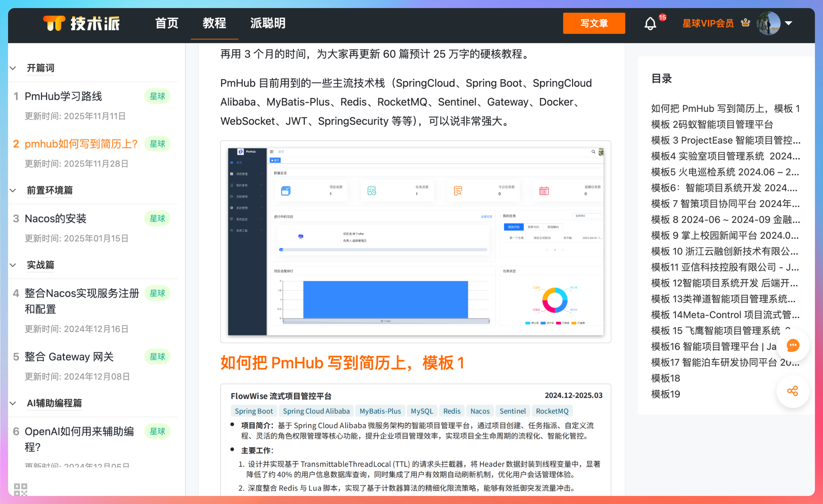Open lesson 5 整合 Gateway 网关

click(69, 356)
